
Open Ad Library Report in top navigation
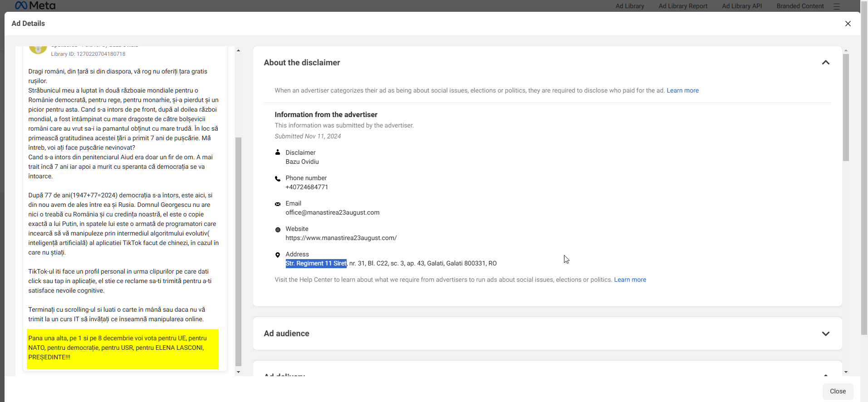[x=682, y=6]
